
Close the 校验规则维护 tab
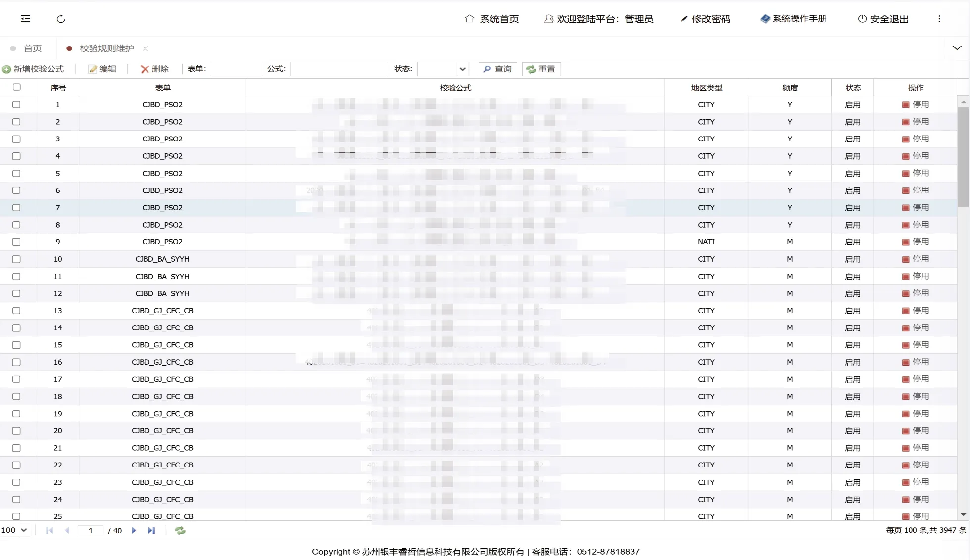145,48
